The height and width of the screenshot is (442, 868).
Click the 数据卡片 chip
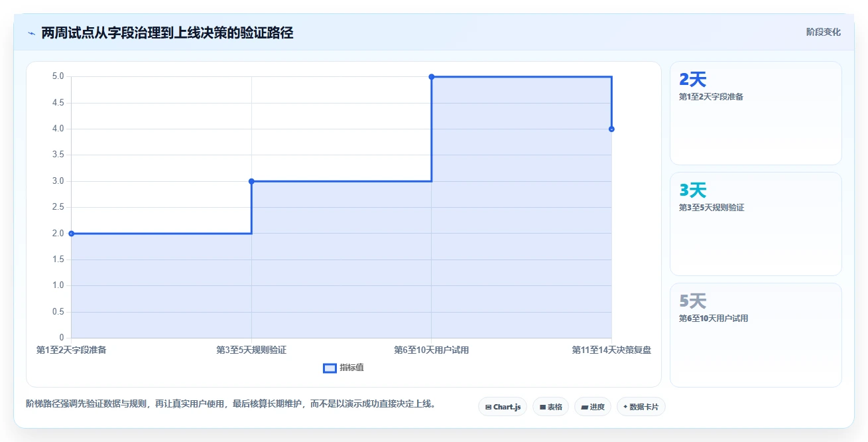click(x=641, y=407)
